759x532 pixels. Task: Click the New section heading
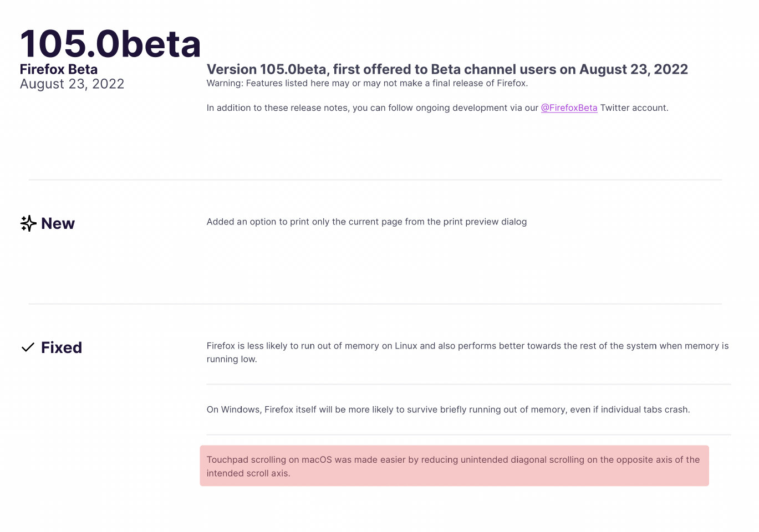point(58,223)
